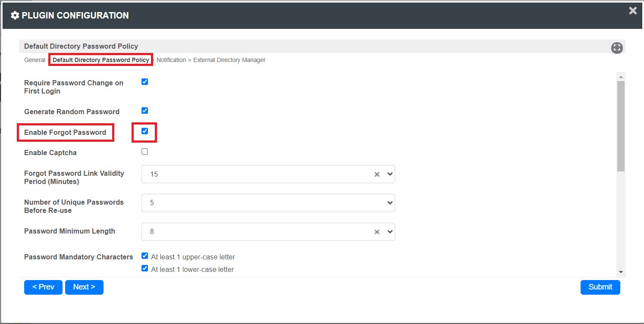Click the Plugin Configuration gear icon

point(15,16)
